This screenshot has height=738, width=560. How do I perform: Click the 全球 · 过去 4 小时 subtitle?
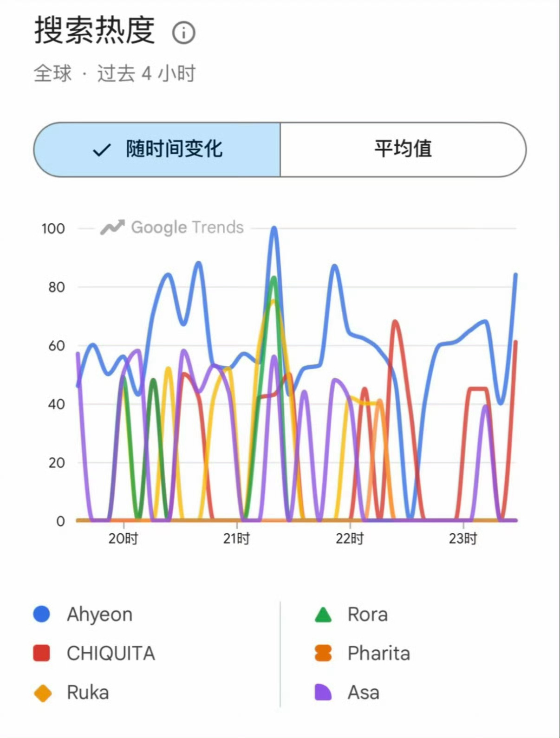pos(115,73)
